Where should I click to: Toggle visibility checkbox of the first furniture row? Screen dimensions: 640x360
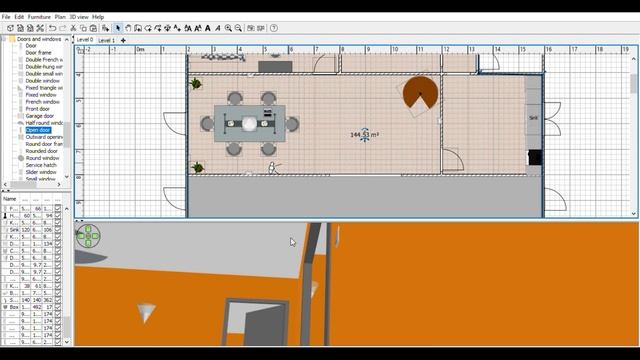coord(58,209)
